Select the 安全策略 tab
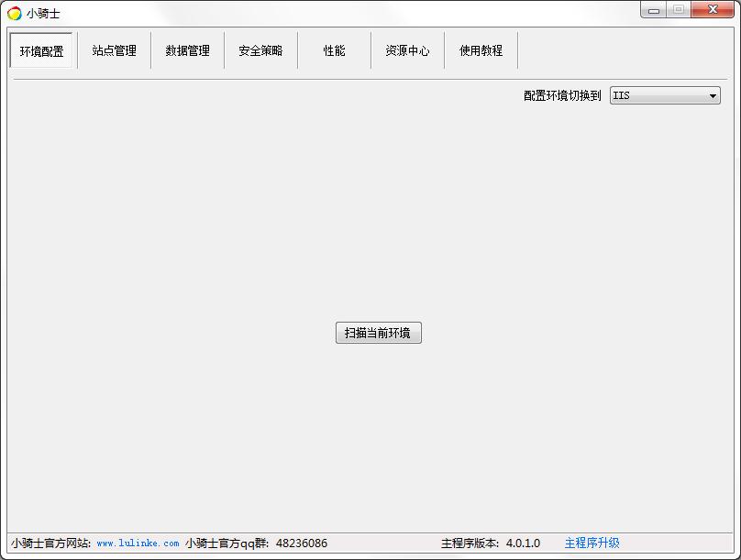The height and width of the screenshot is (560, 741). [x=260, y=50]
